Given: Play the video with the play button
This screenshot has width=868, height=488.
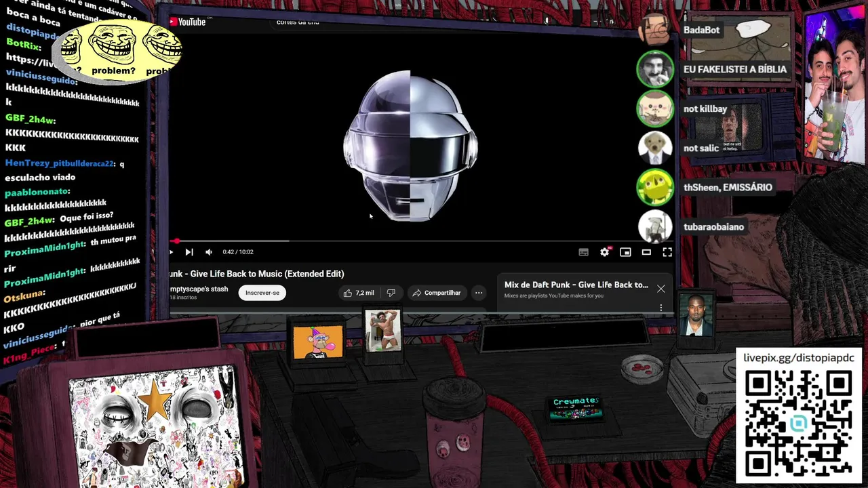Looking at the screenshot, I should tap(171, 252).
